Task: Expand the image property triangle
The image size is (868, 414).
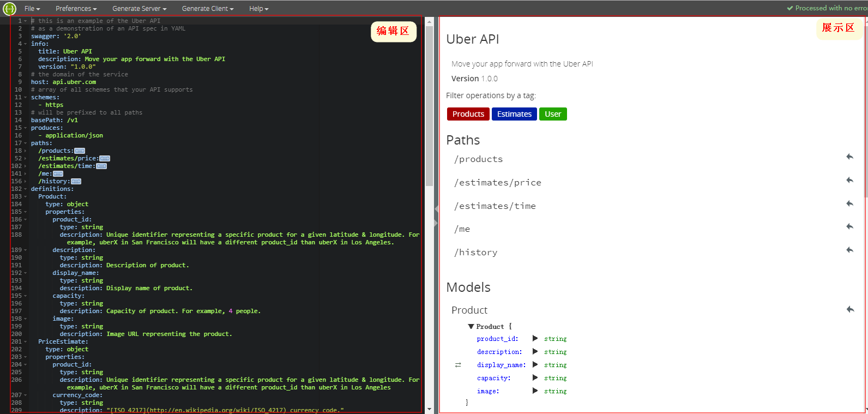Action: (535, 391)
